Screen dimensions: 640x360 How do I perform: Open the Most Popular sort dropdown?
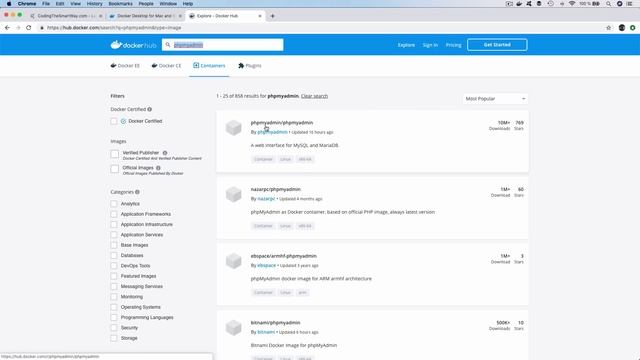[495, 99]
